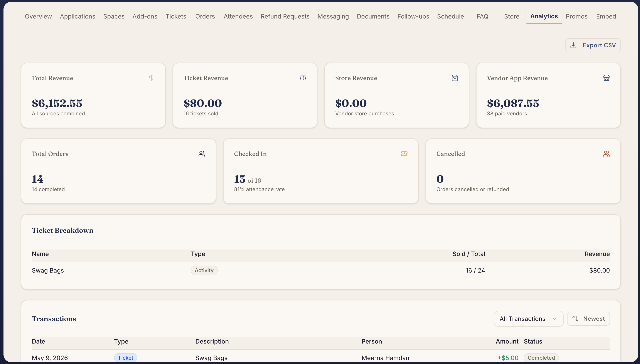640x364 pixels.
Task: Click the Activity type badge for Swag Bags
Action: [204, 270]
